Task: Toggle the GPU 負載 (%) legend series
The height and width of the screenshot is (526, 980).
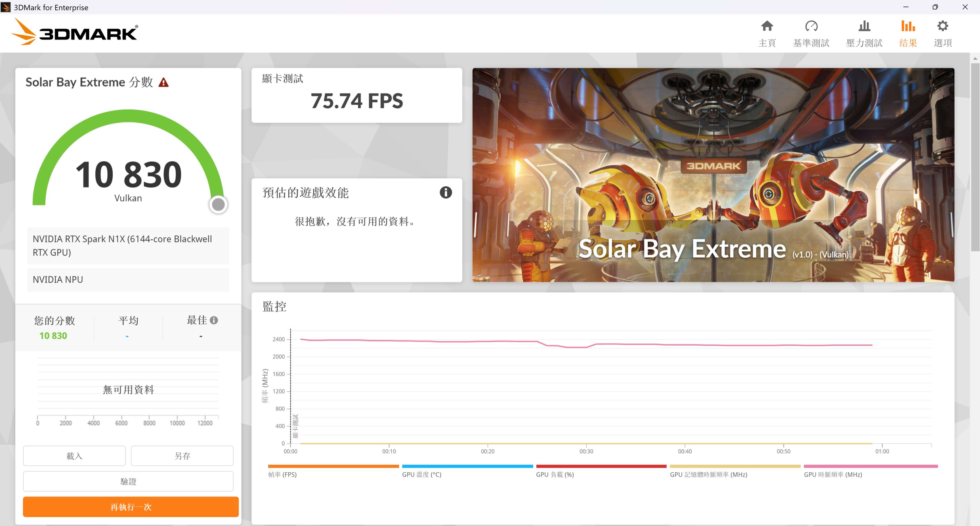Action: [601, 472]
